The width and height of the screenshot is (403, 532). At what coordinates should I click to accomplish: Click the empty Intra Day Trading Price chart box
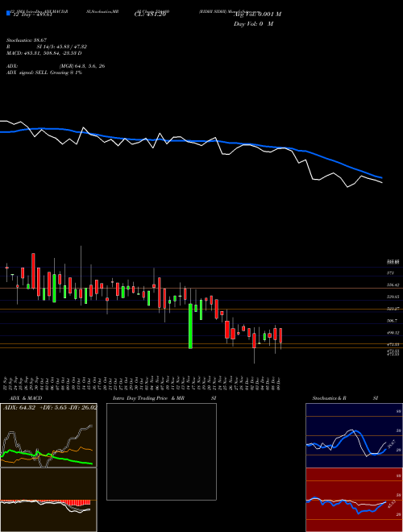tap(161, 451)
